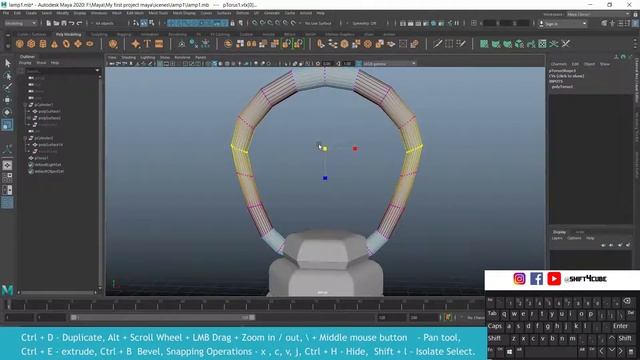Open the sRGB gamma view transform dropdown

click(389, 64)
